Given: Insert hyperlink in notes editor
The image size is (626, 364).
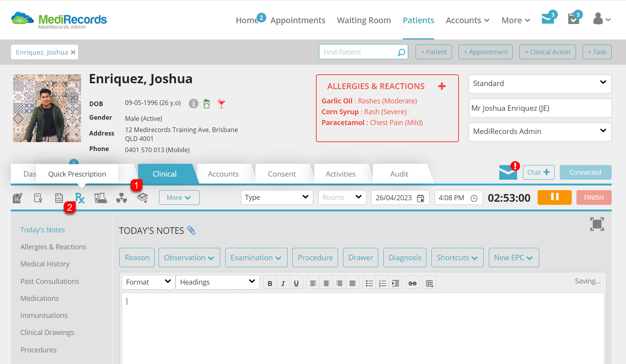Looking at the screenshot, I should tap(413, 283).
